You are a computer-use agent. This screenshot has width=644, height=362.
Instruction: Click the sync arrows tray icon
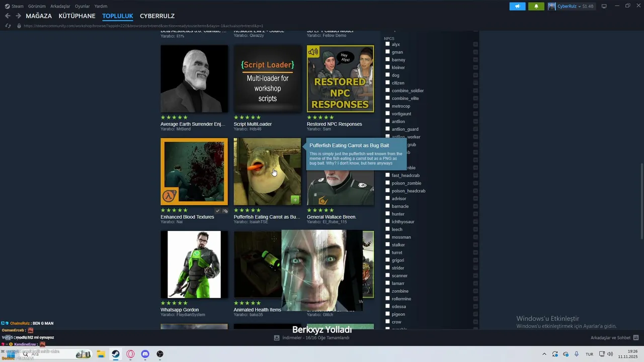point(555,354)
